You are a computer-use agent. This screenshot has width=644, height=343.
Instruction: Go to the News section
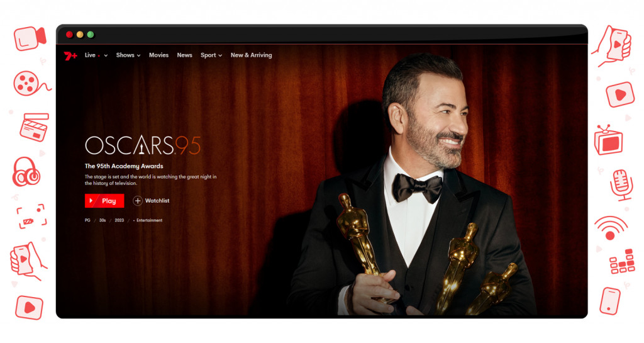point(184,55)
